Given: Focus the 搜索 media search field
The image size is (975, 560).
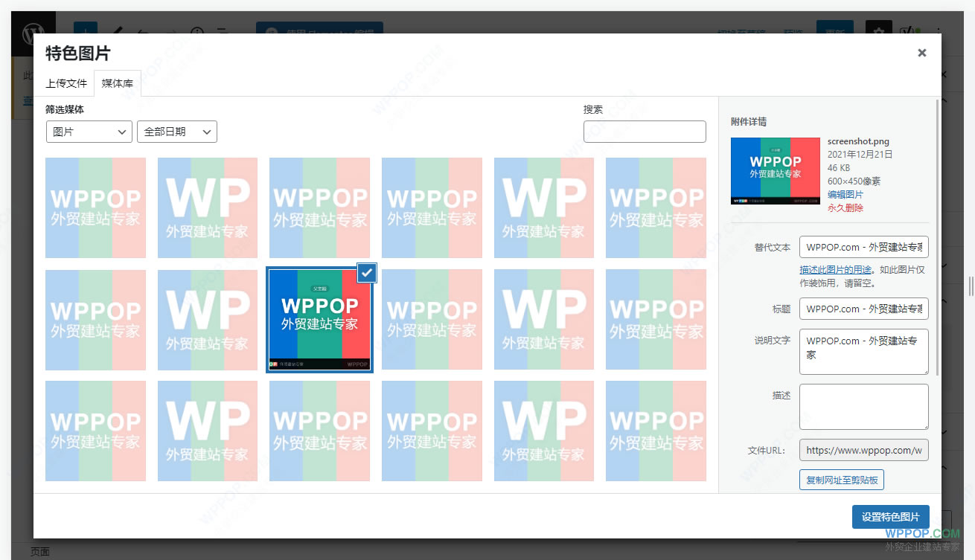Looking at the screenshot, I should coord(645,132).
